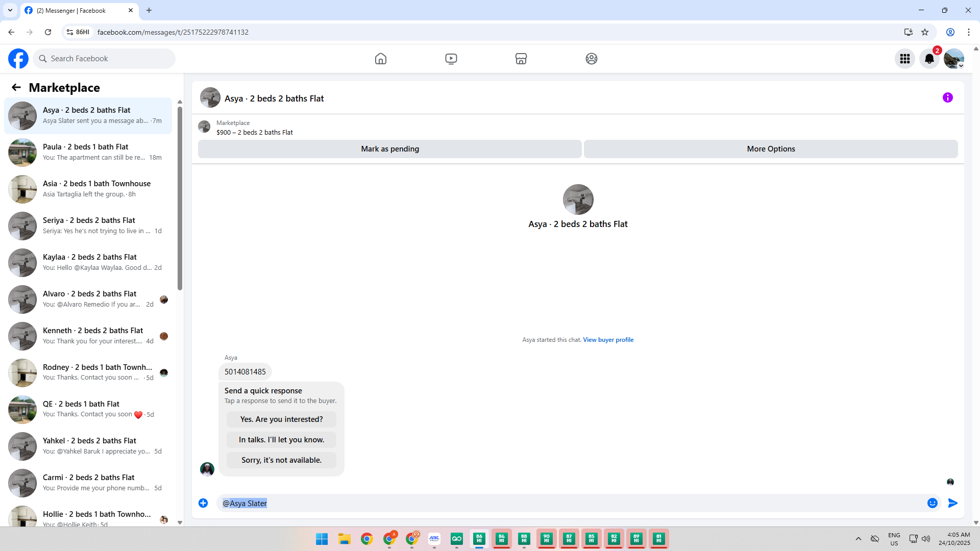Open the Chrome three-dot menu
The height and width of the screenshot is (551, 980).
[969, 32]
